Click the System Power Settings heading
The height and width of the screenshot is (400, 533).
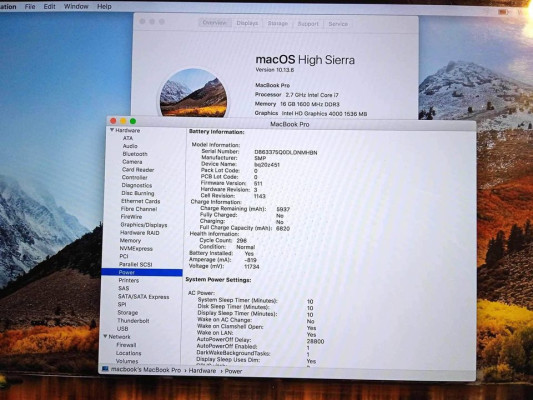tap(218, 280)
